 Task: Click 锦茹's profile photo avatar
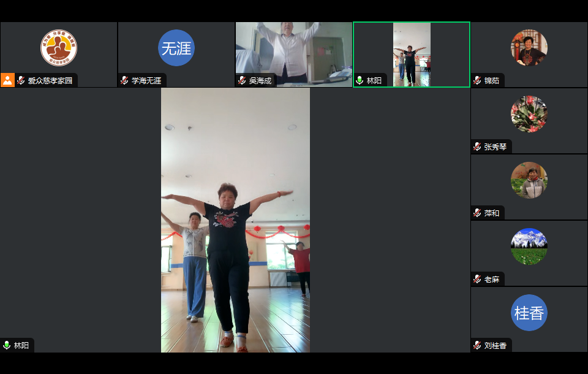[529, 48]
